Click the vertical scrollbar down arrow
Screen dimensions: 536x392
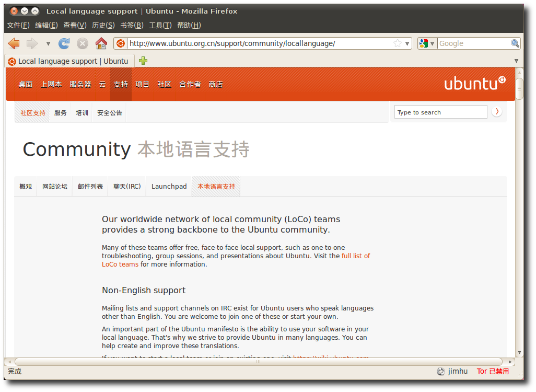click(519, 352)
